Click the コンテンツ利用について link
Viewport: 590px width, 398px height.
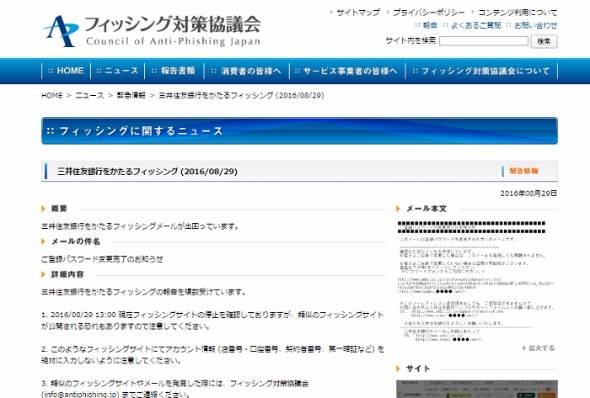517,12
